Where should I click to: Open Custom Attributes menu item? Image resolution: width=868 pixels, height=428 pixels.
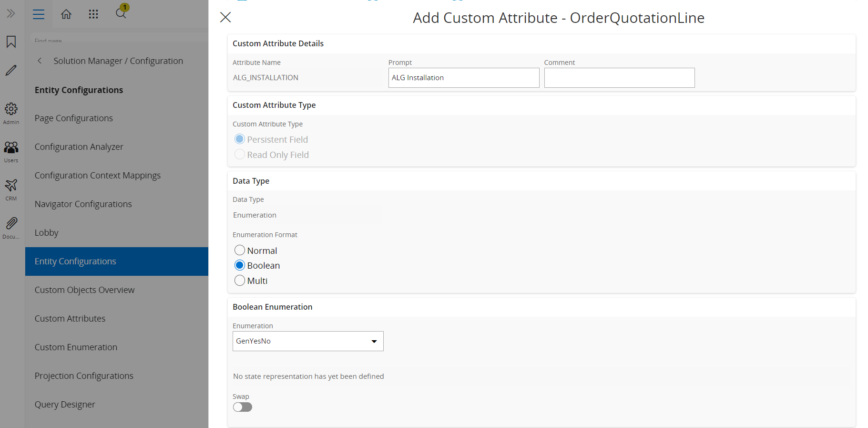tap(117, 318)
